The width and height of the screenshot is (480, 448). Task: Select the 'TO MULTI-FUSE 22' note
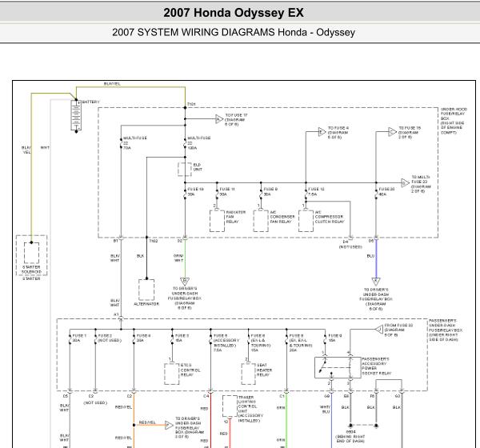tap(421, 184)
